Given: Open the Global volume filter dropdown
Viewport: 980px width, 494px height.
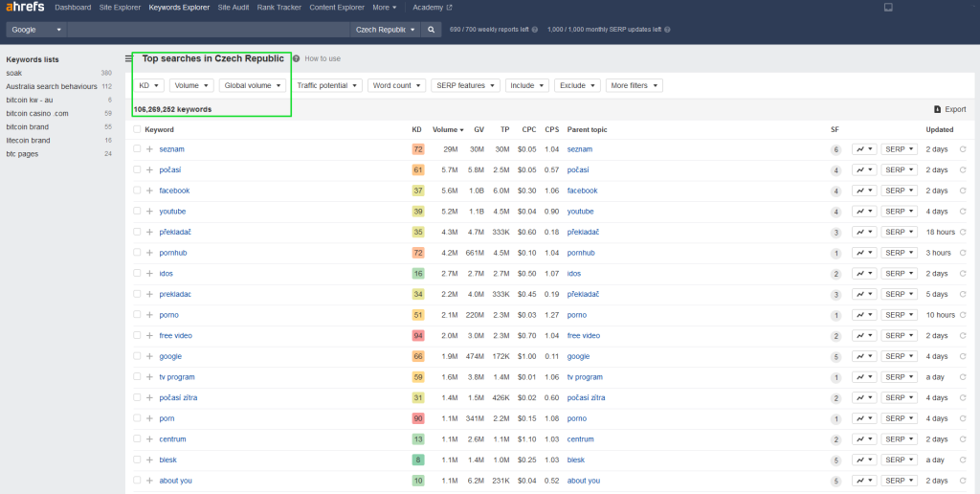Looking at the screenshot, I should [x=253, y=85].
